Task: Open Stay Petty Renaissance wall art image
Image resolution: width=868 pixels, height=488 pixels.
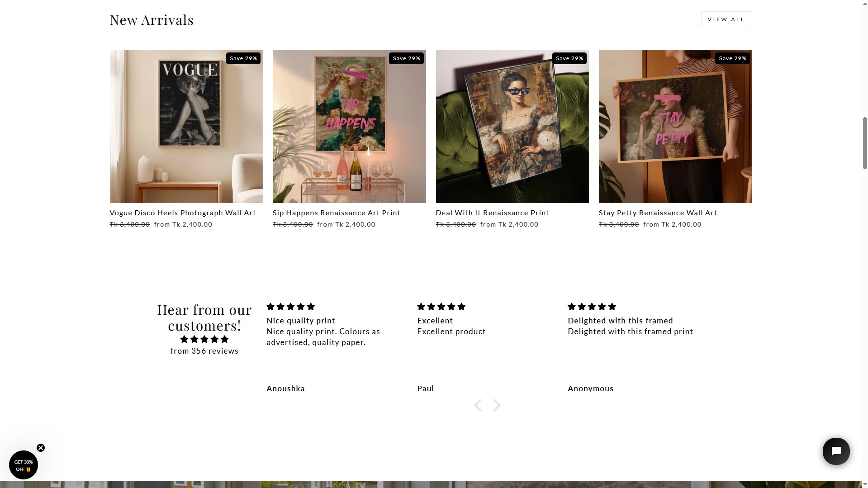Action: coord(675,126)
